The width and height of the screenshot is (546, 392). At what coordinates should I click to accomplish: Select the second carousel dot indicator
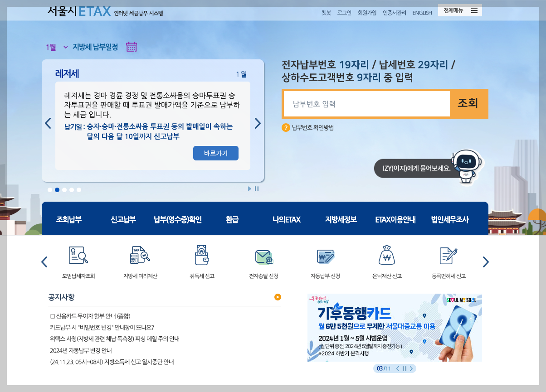tap(57, 189)
